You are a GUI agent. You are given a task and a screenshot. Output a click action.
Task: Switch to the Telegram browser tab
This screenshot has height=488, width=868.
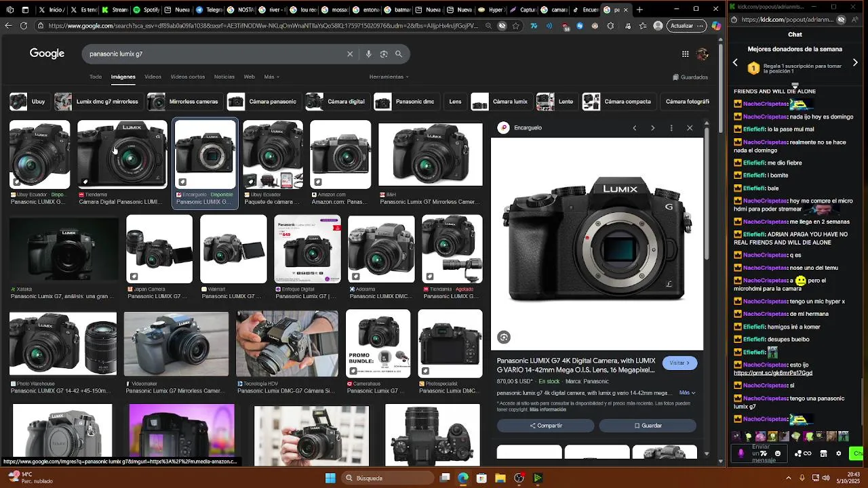click(209, 9)
